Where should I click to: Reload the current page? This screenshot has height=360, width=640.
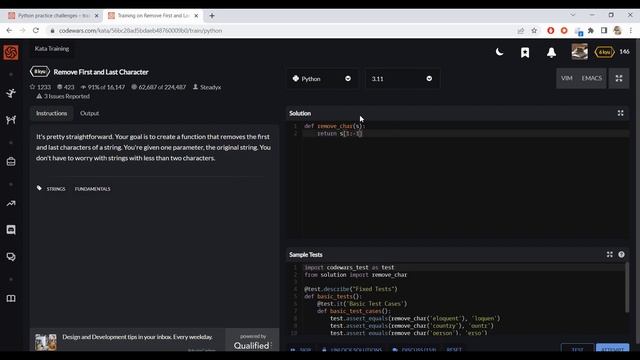tap(36, 30)
